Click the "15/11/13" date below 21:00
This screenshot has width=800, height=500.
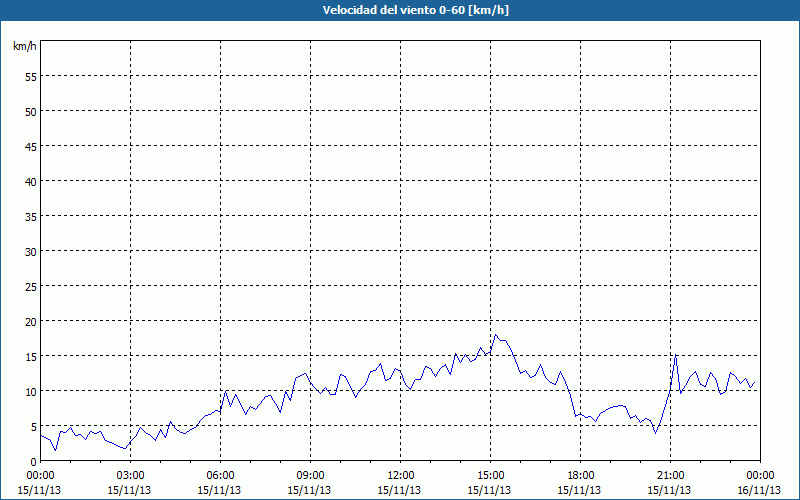(669, 490)
